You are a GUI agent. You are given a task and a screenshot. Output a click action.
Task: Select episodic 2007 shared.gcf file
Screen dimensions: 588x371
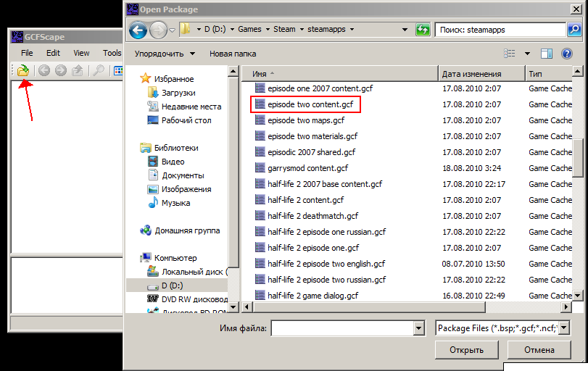coord(311,151)
